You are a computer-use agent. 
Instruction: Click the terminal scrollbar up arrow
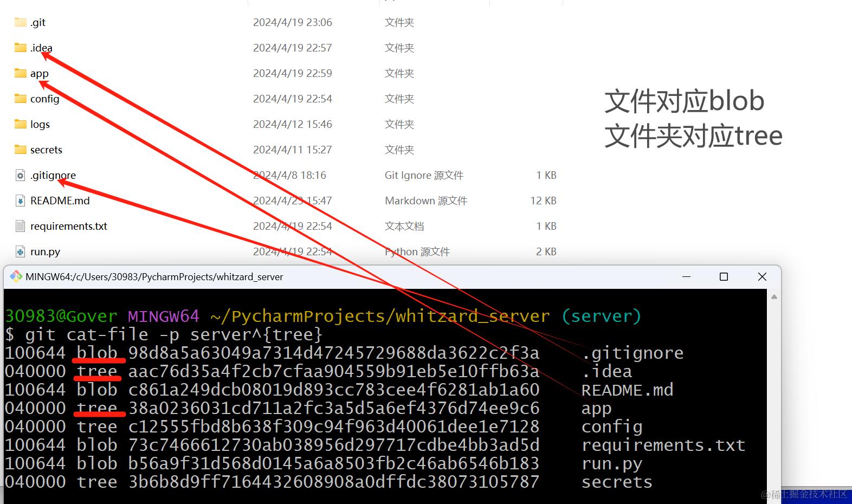click(774, 296)
